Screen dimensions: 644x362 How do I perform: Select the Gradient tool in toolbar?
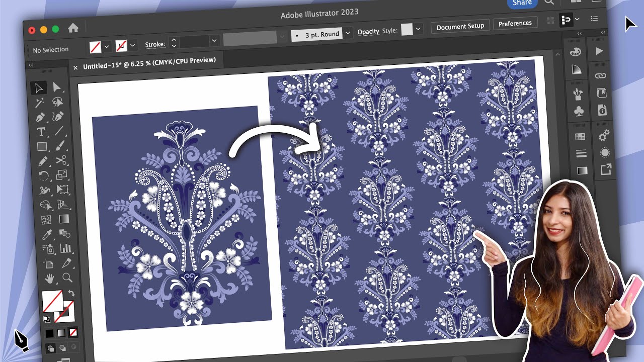[64, 219]
